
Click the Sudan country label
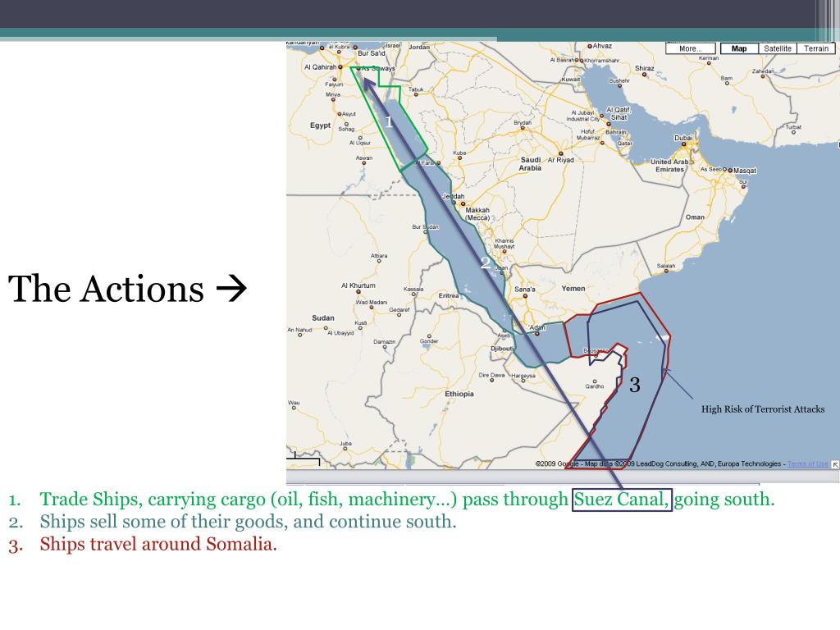323,317
